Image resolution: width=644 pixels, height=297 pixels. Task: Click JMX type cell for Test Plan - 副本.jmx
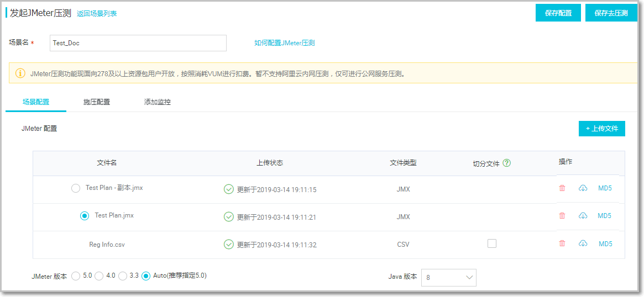404,189
